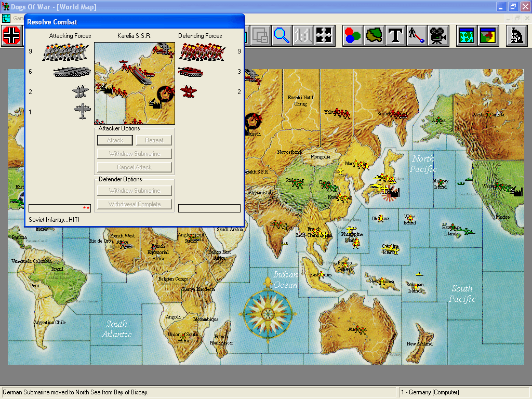Restore down the inner World Map window
Screen dimensions: 532x399
(517, 18)
